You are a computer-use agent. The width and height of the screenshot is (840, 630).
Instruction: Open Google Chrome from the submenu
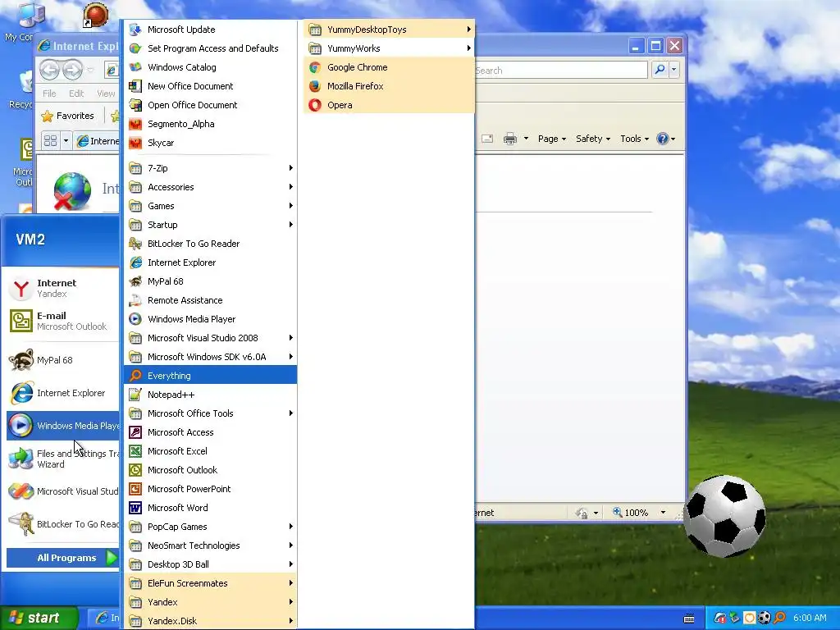pyautogui.click(x=389, y=67)
